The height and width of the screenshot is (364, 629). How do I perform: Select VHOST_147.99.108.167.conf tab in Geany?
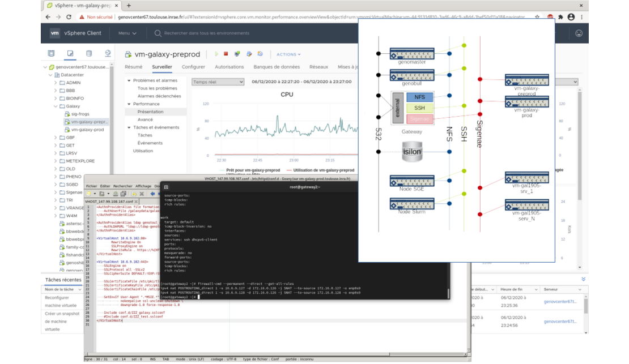pyautogui.click(x=109, y=201)
